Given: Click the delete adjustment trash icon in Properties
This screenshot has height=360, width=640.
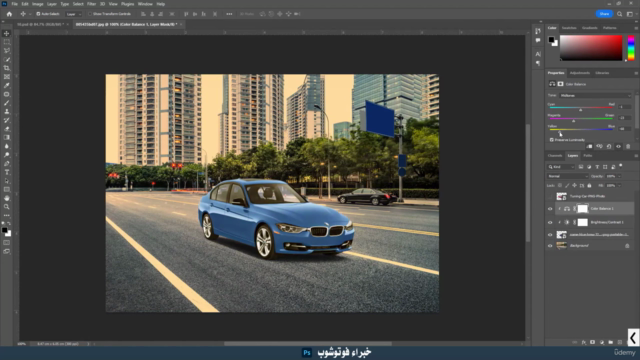Looking at the screenshot, I should click(x=628, y=146).
